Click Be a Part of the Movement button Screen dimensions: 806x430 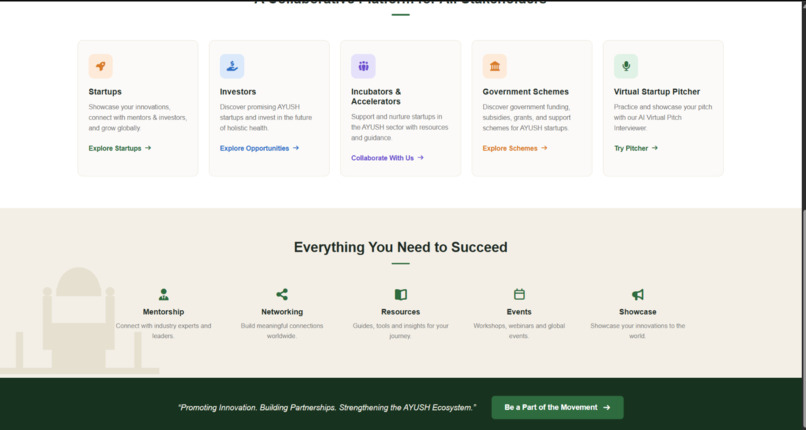pos(557,407)
